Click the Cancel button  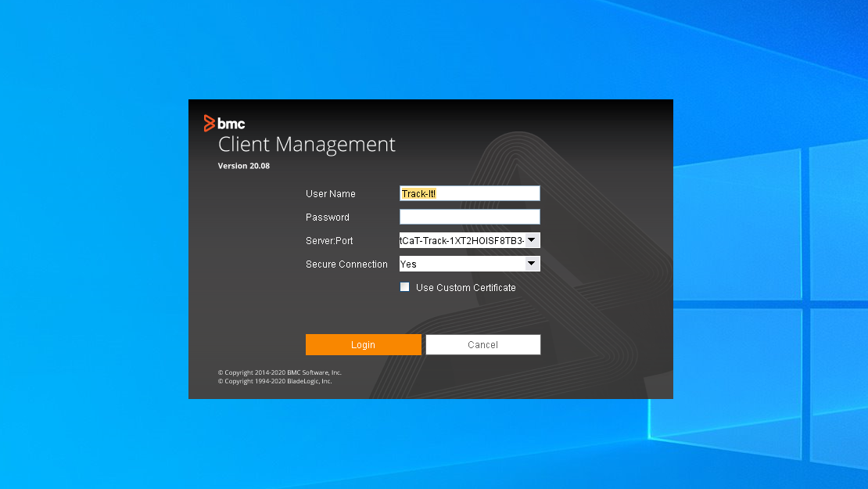pyautogui.click(x=482, y=344)
